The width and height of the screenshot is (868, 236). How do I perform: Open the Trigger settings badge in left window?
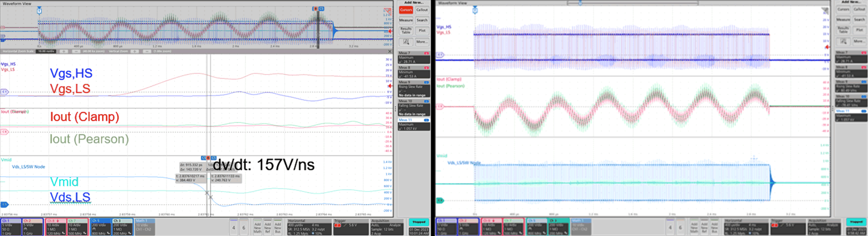pos(350,227)
